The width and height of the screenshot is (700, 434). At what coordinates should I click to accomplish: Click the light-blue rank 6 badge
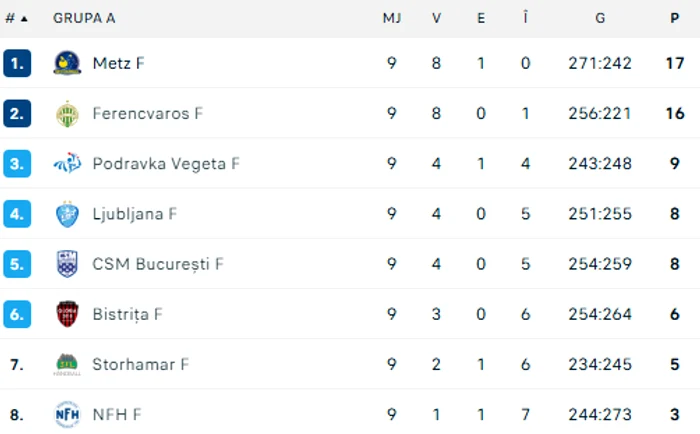[x=17, y=314]
